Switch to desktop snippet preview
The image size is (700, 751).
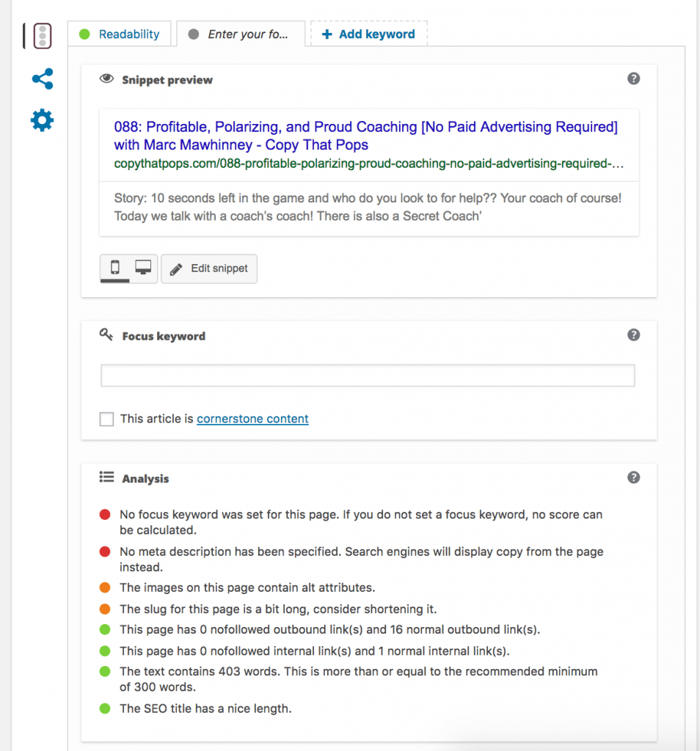pos(141,268)
